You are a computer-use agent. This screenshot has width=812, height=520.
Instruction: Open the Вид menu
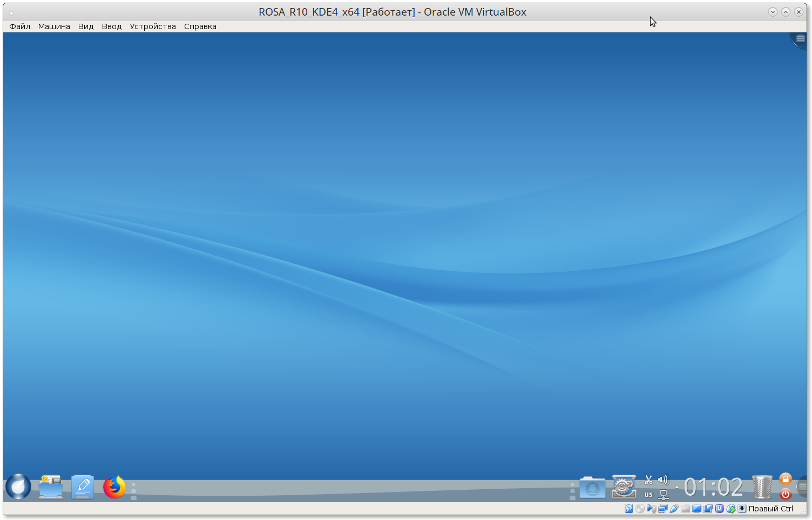(x=86, y=26)
